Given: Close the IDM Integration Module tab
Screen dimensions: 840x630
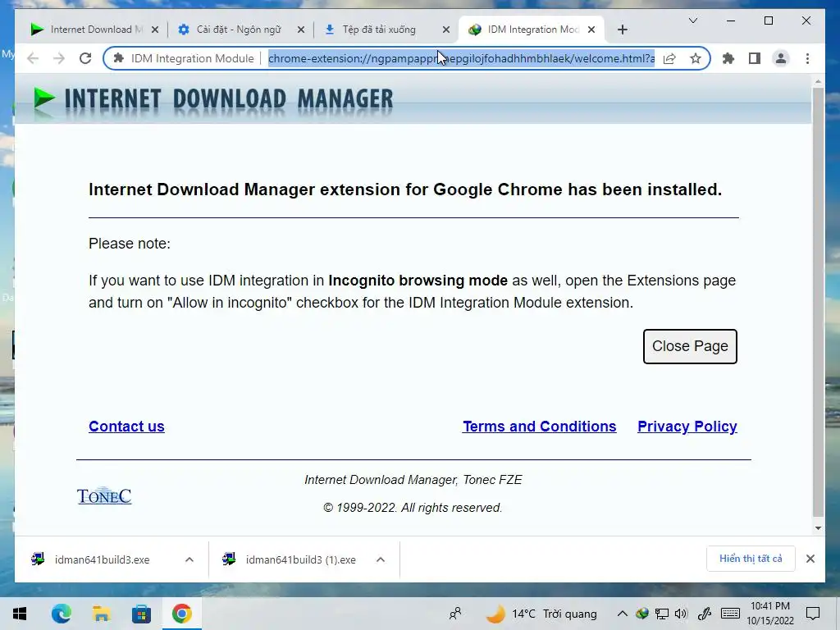Looking at the screenshot, I should point(591,30).
